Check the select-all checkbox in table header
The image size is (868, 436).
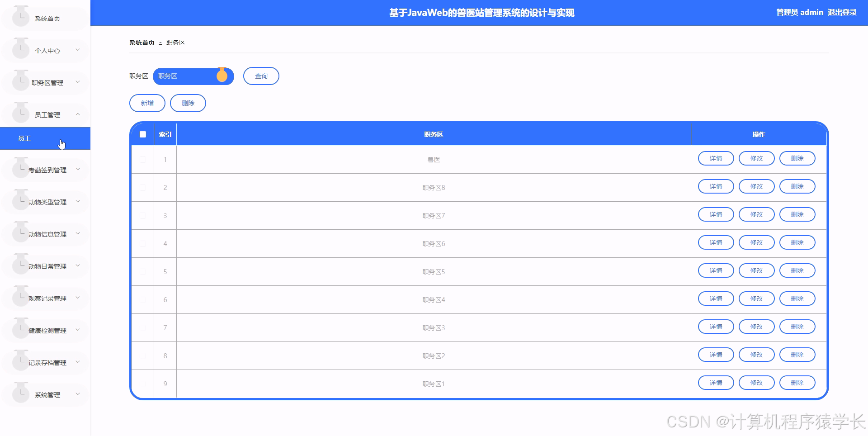point(143,134)
